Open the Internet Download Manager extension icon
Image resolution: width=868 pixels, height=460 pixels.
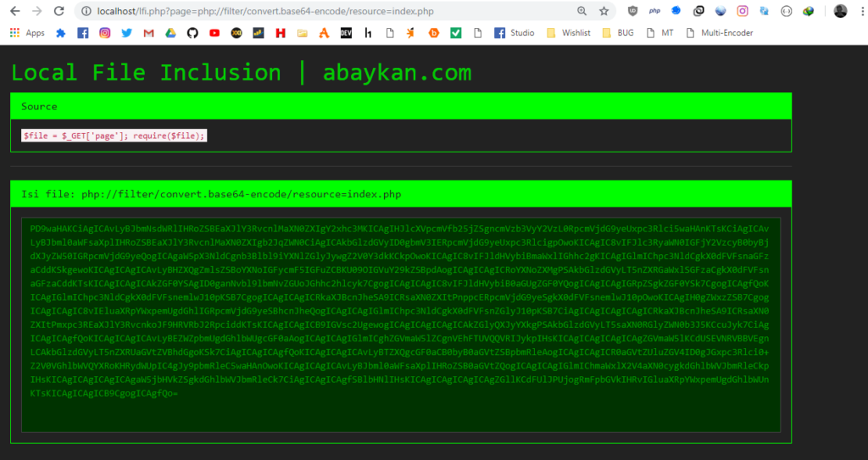click(x=808, y=11)
